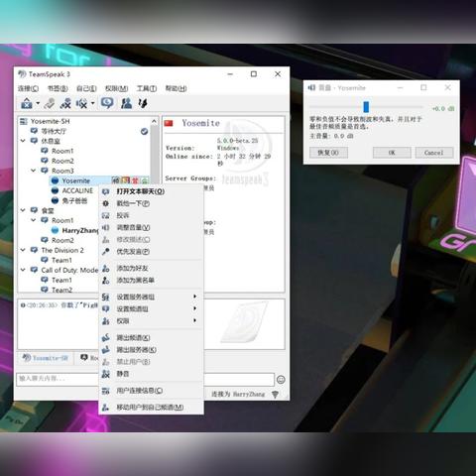476x476 pixels.
Task: Toggle the speaker-with-X toolbar icon
Action: point(81,103)
